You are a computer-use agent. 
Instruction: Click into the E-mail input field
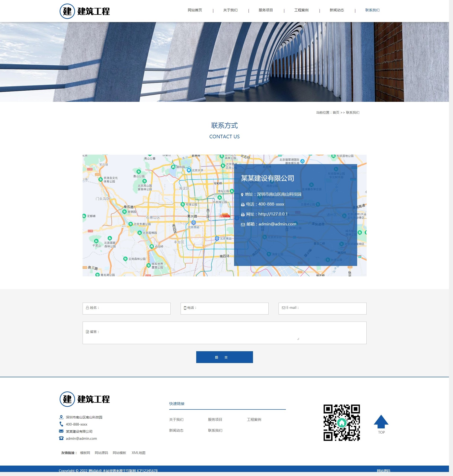pyautogui.click(x=322, y=309)
